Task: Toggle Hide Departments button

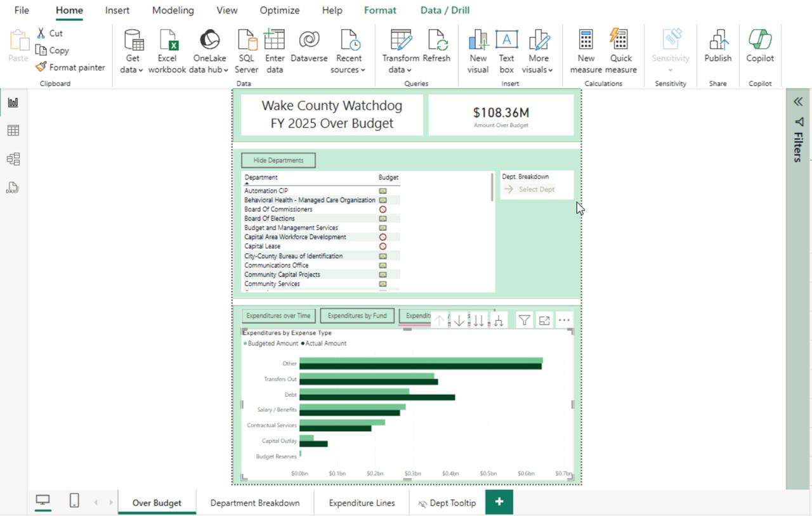Action: click(278, 160)
